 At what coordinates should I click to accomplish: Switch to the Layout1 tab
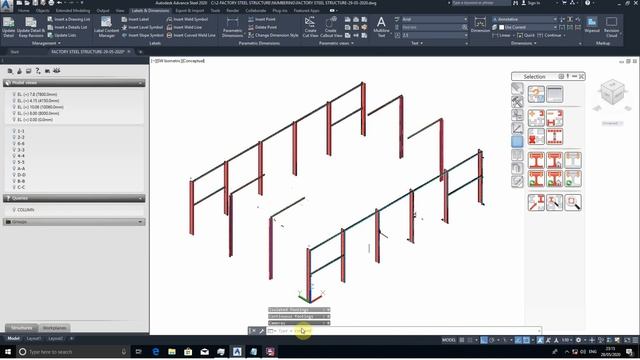33,338
